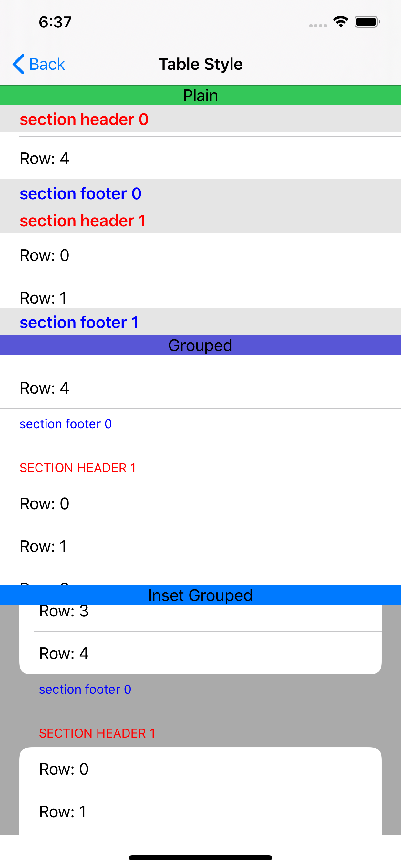Tap the battery indicator icon

tap(367, 22)
